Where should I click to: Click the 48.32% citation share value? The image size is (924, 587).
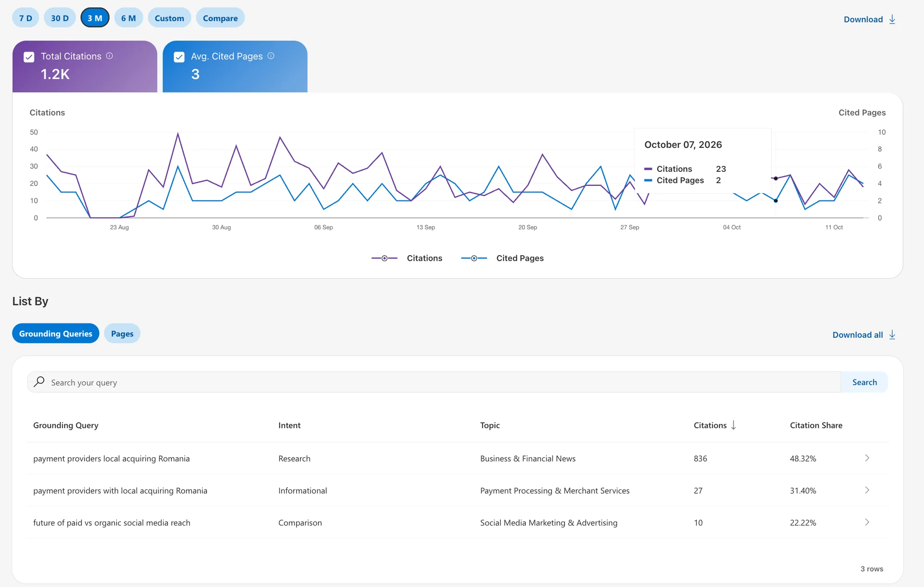[803, 459]
